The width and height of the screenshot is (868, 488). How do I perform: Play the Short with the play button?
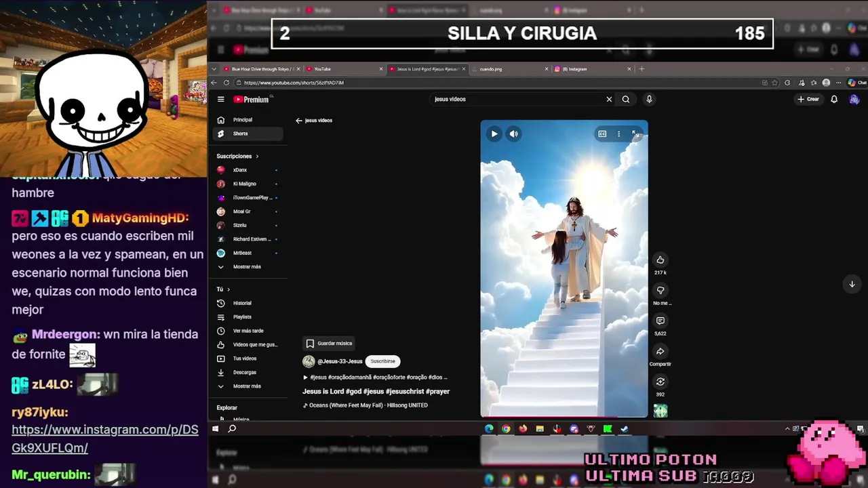point(494,134)
